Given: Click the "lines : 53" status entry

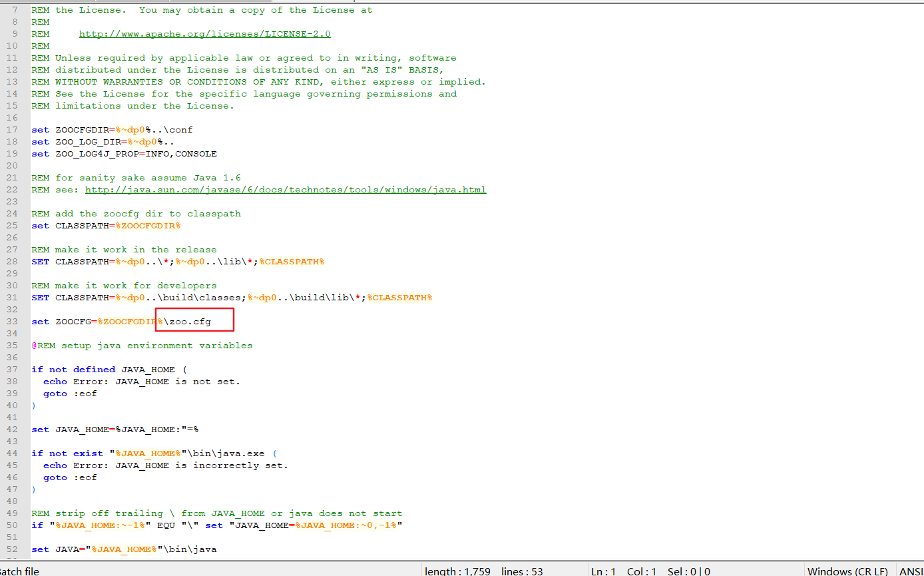Looking at the screenshot, I should click(x=523, y=571).
